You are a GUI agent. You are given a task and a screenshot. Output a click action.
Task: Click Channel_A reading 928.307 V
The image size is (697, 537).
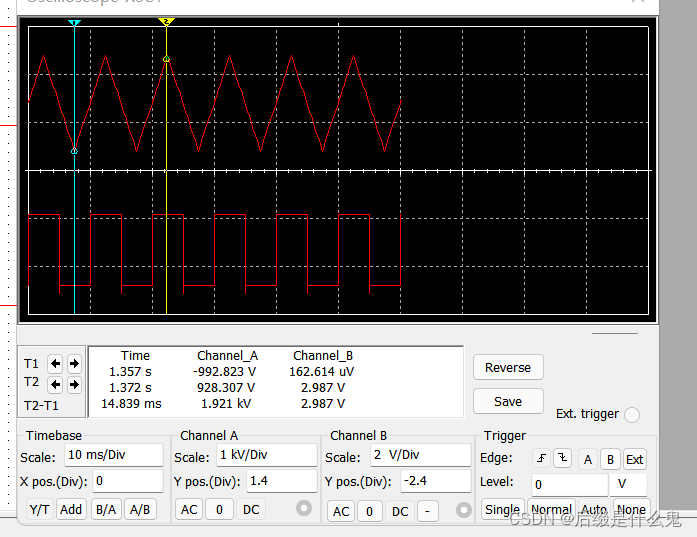pyautogui.click(x=226, y=388)
